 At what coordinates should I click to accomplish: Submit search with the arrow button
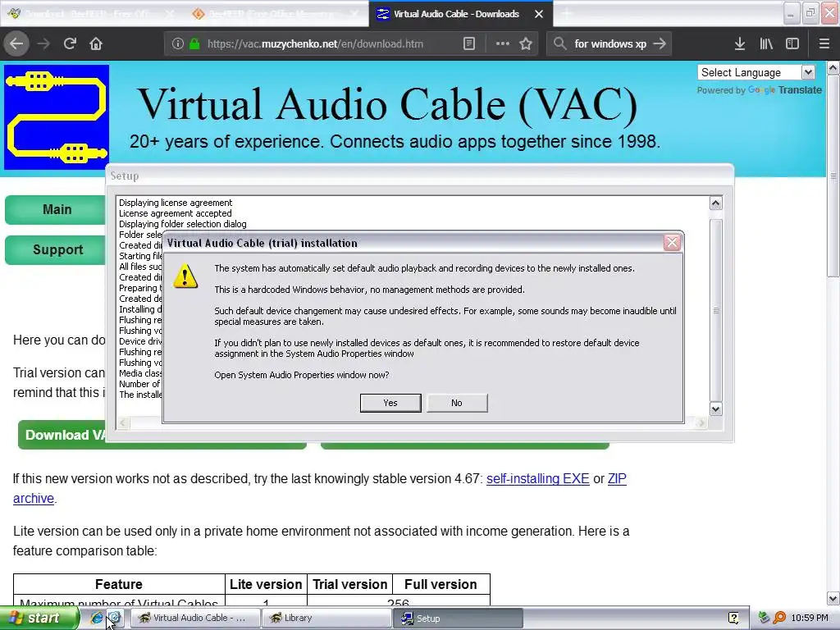pyautogui.click(x=660, y=44)
